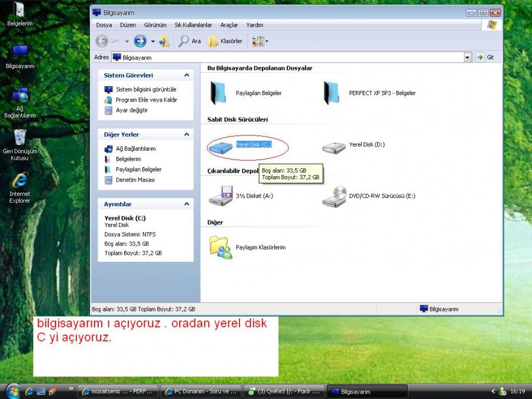The image size is (532, 399).
Task: Click the Yerel Disk (D:) label text
Action: [366, 145]
